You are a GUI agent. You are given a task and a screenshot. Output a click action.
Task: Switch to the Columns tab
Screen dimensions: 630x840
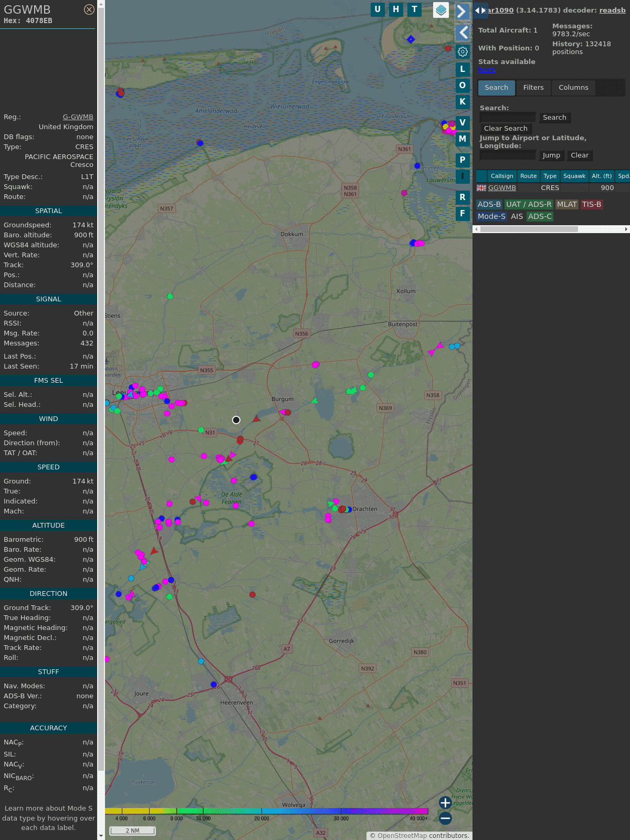click(573, 88)
